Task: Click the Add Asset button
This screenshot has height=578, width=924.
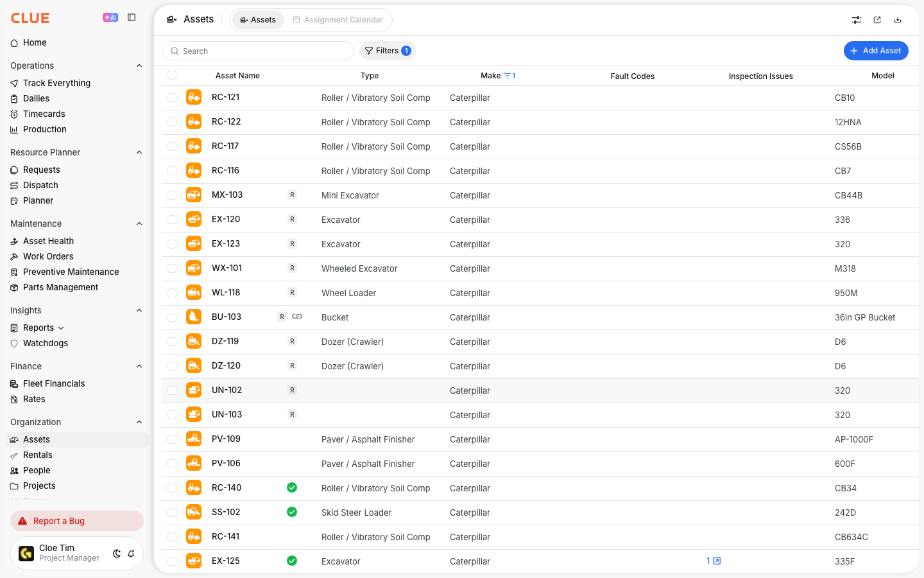Action: 876,51
